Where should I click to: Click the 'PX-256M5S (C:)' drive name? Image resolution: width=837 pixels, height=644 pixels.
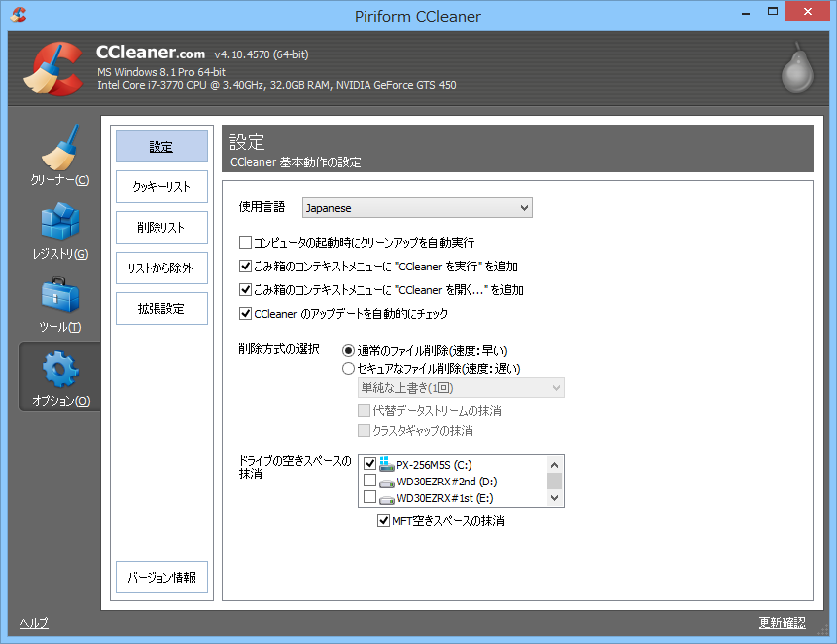click(434, 465)
